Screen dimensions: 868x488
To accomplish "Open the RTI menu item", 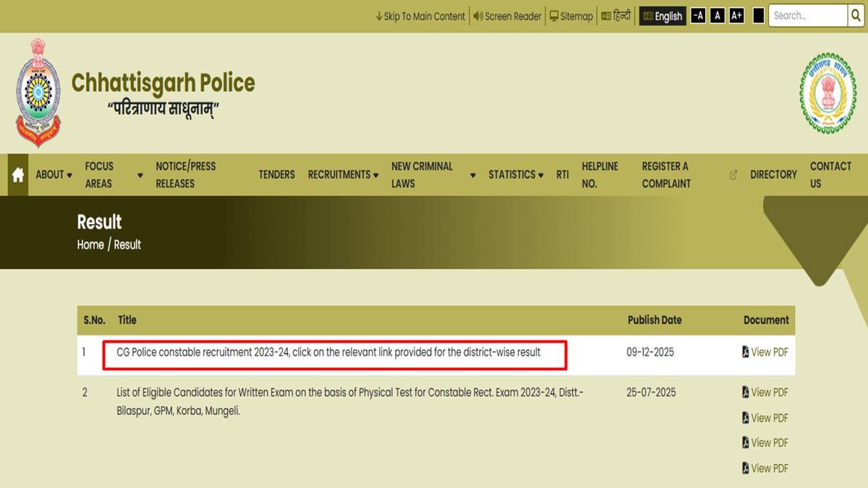I will pyautogui.click(x=562, y=175).
